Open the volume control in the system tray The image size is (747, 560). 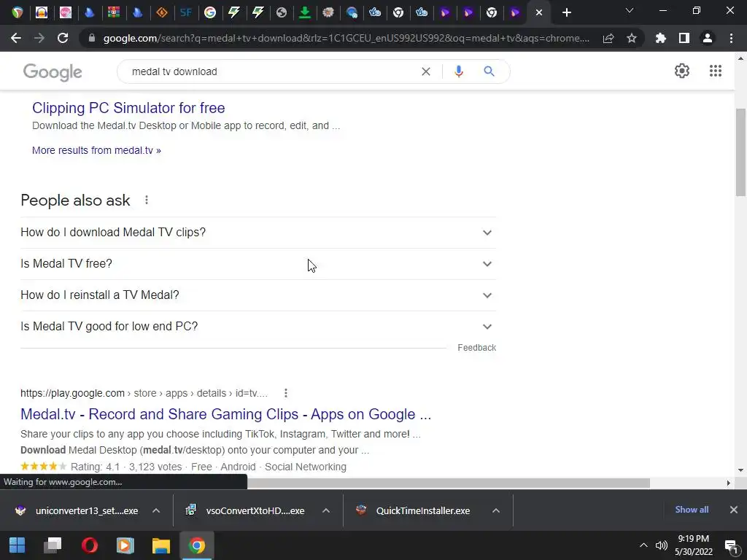(661, 545)
